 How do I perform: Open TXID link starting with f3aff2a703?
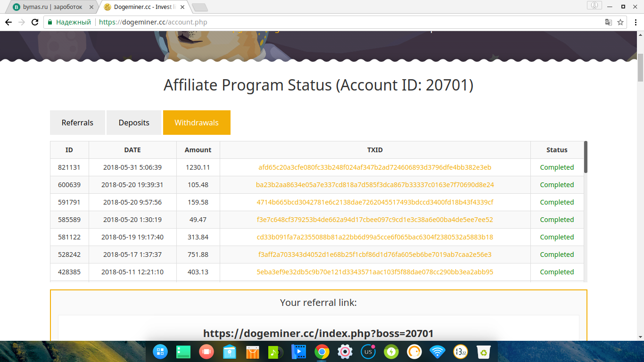pos(375,255)
